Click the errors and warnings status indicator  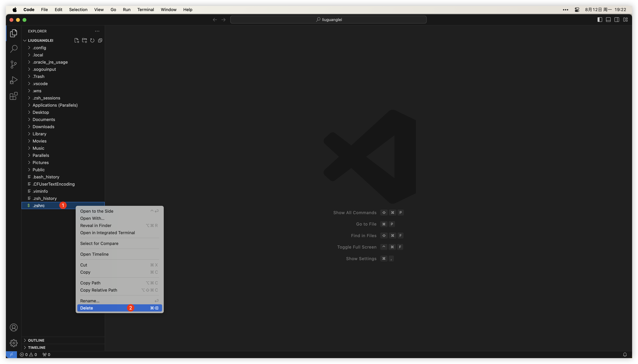click(x=28, y=355)
